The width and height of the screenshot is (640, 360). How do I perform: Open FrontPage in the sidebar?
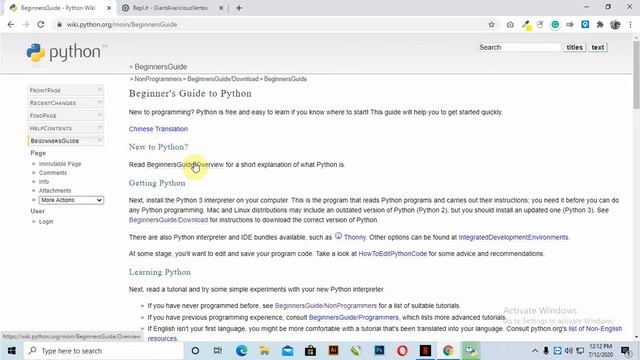(x=66, y=90)
